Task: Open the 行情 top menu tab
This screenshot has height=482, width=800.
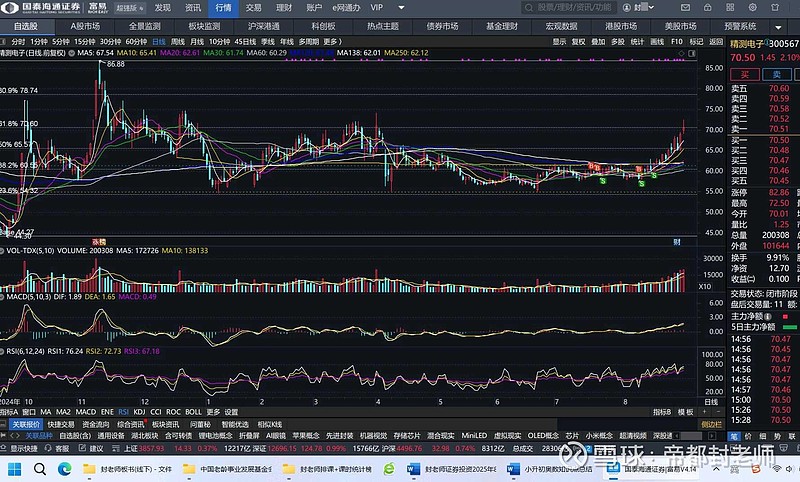Action: [x=223, y=7]
